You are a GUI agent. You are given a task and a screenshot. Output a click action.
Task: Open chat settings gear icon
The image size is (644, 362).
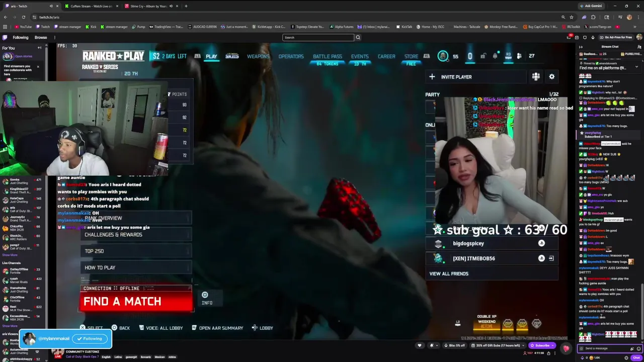(626, 358)
